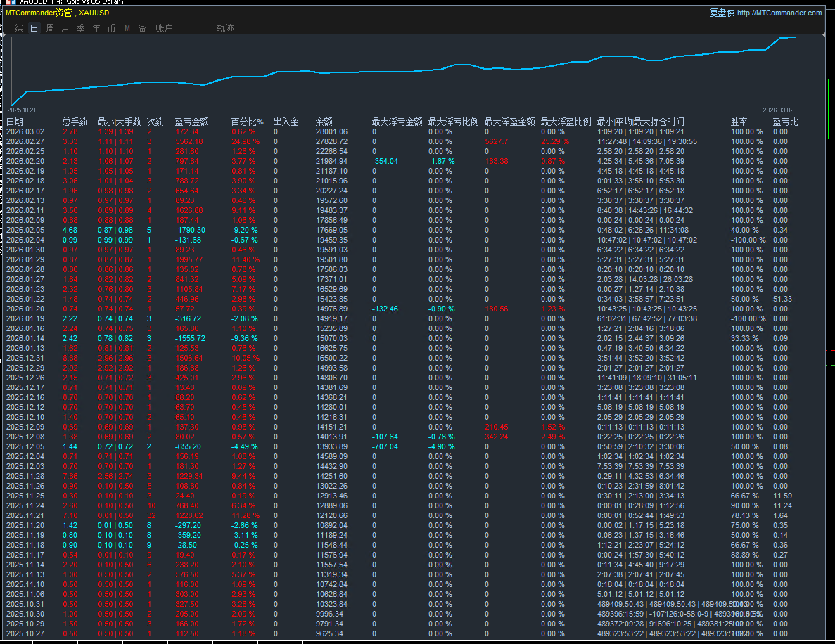Show the 轨迹 trajectory view

coord(225,29)
